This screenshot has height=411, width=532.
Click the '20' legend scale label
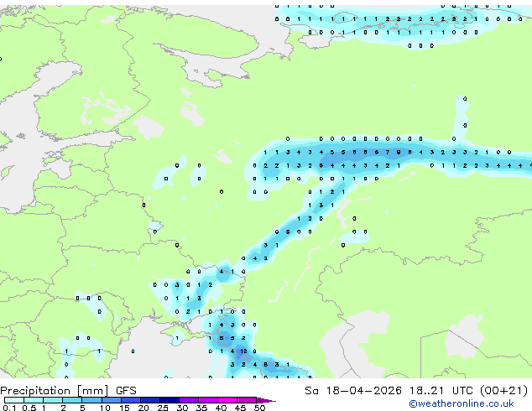[x=143, y=408]
